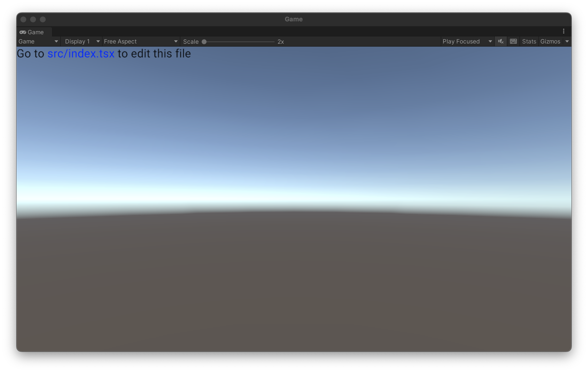This screenshot has width=588, height=372.
Task: Click the mute speaker icon next to Play Focused
Action: click(500, 41)
